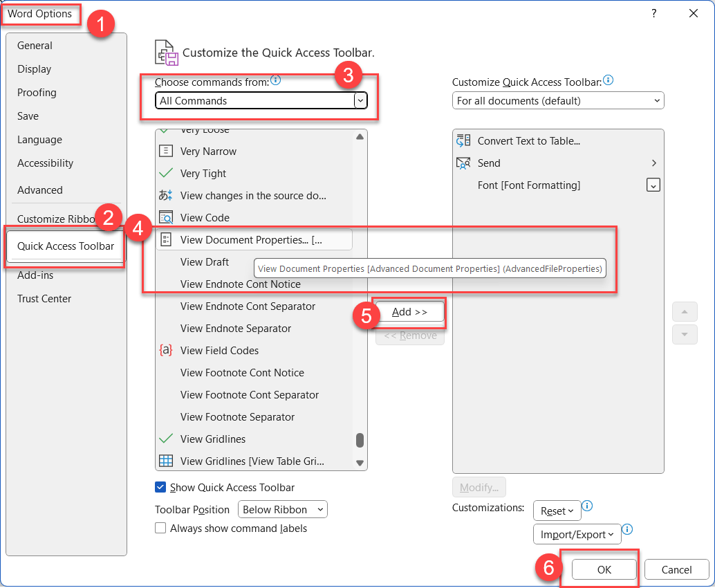Select View Footnote Separator command

tap(254, 417)
